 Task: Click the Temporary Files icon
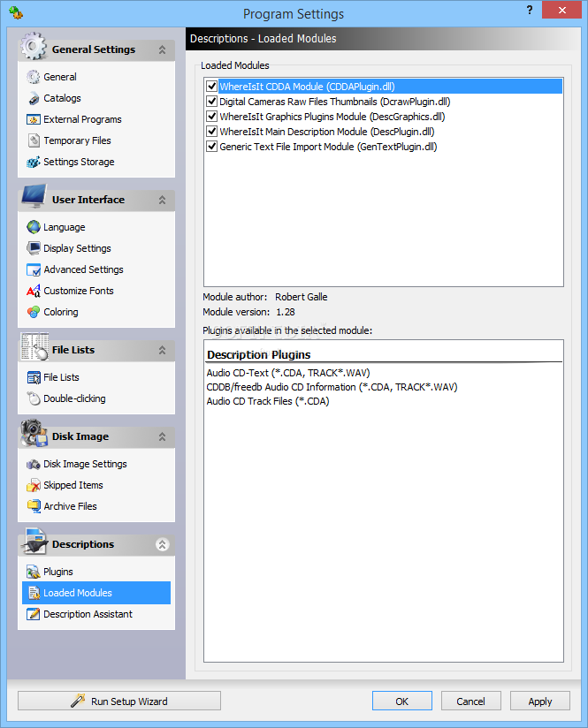tap(33, 140)
